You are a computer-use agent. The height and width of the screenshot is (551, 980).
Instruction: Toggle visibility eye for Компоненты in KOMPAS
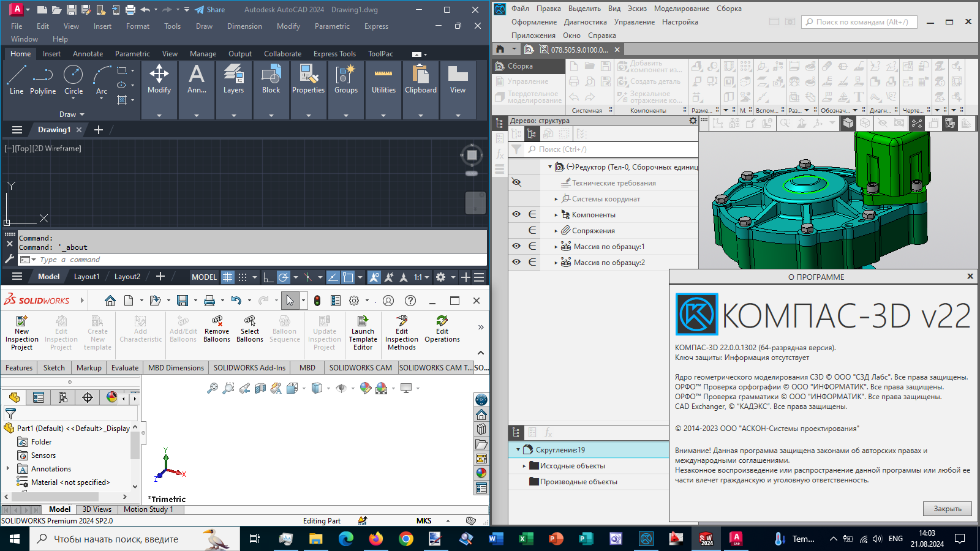[x=516, y=214]
